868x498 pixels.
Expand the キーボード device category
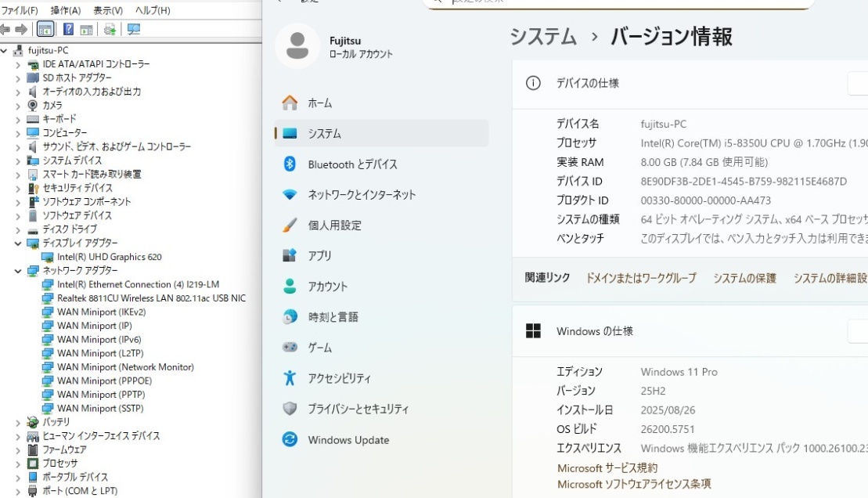(x=18, y=119)
